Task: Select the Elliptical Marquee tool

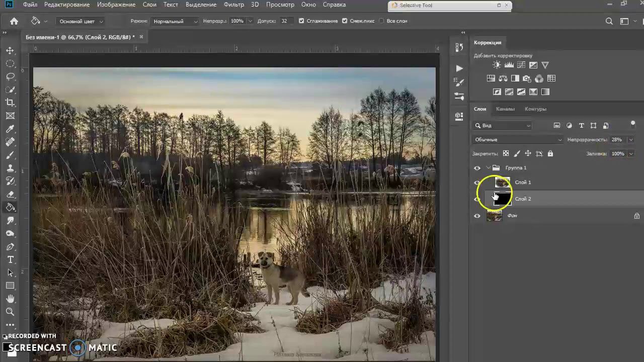Action: pyautogui.click(x=10, y=64)
